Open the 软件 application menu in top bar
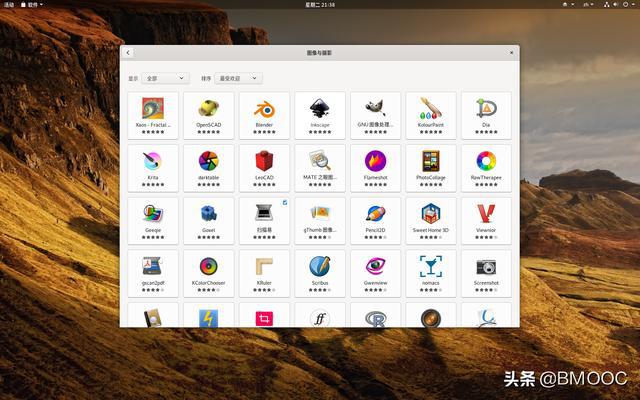 pos(32,4)
